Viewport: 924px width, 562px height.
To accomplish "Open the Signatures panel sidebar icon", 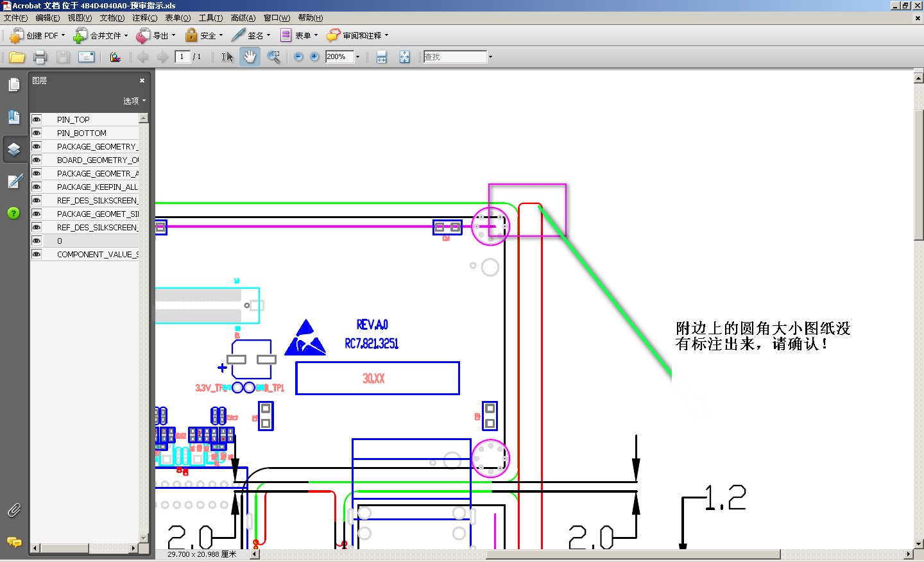I will click(13, 181).
